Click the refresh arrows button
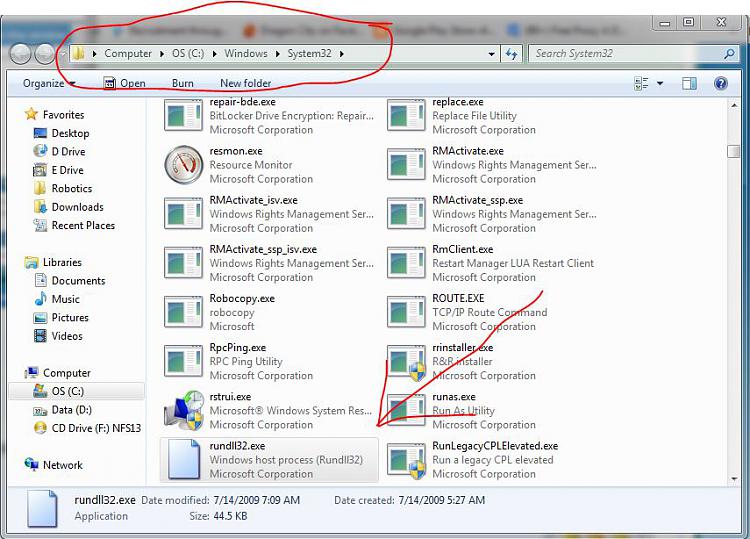 click(x=511, y=54)
